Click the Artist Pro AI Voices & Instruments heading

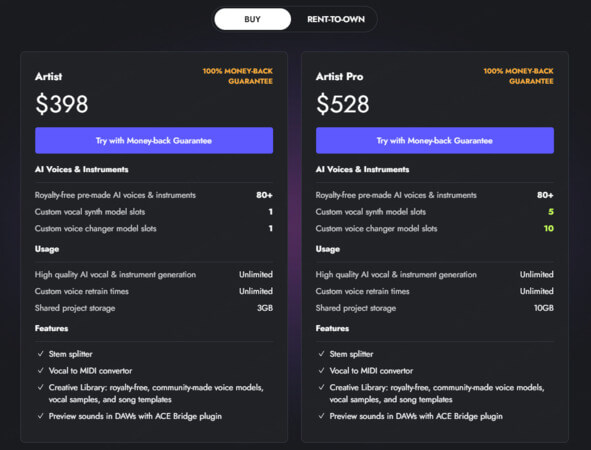[363, 170]
